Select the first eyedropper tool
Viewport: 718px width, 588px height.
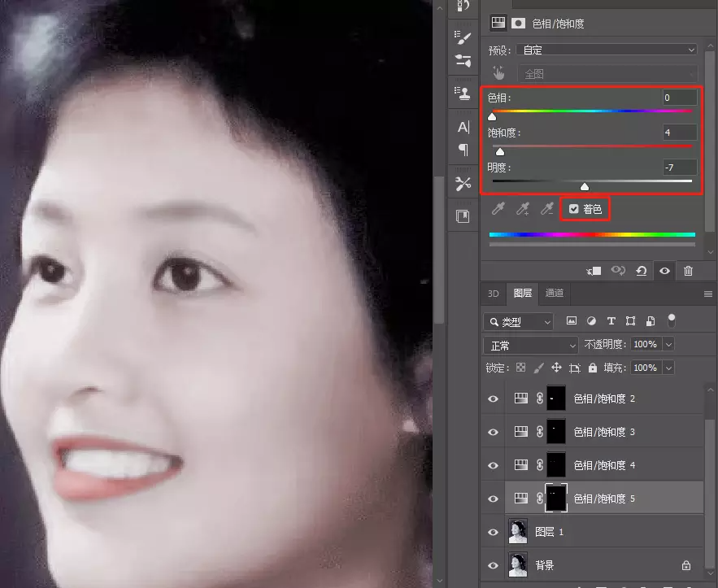[498, 209]
